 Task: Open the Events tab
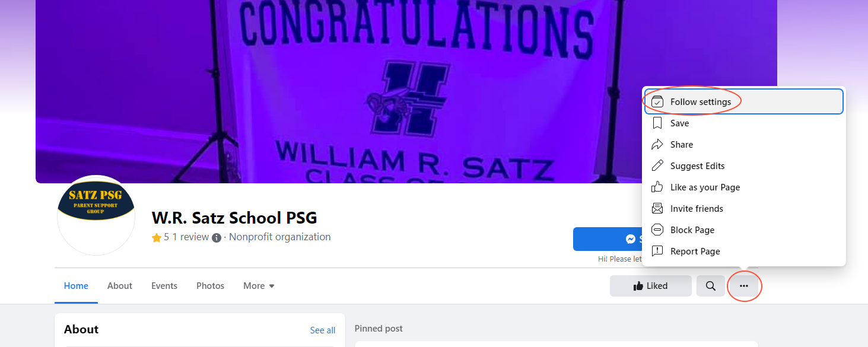coord(164,286)
